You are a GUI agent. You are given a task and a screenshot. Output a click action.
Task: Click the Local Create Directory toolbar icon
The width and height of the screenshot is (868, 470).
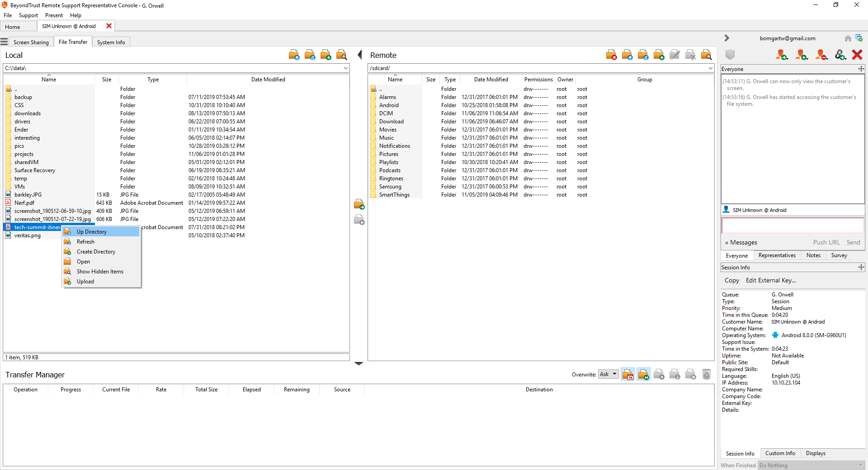(x=325, y=55)
